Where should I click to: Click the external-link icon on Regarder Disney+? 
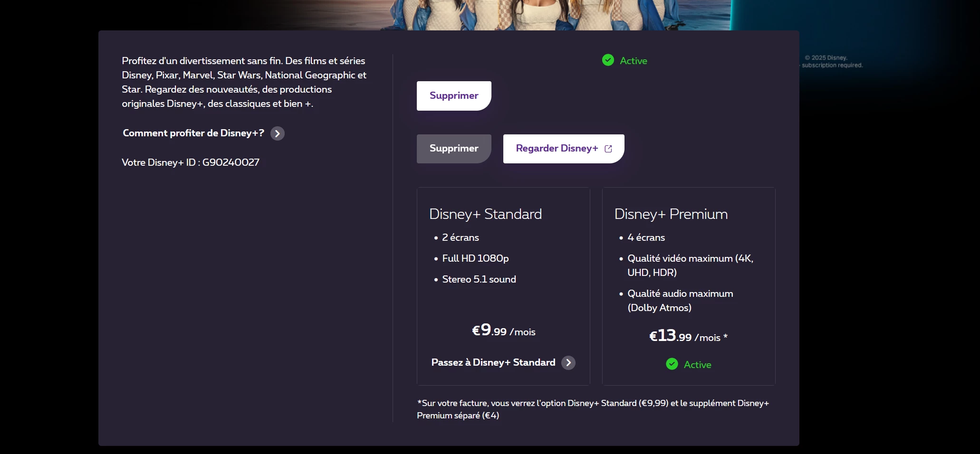click(x=608, y=149)
